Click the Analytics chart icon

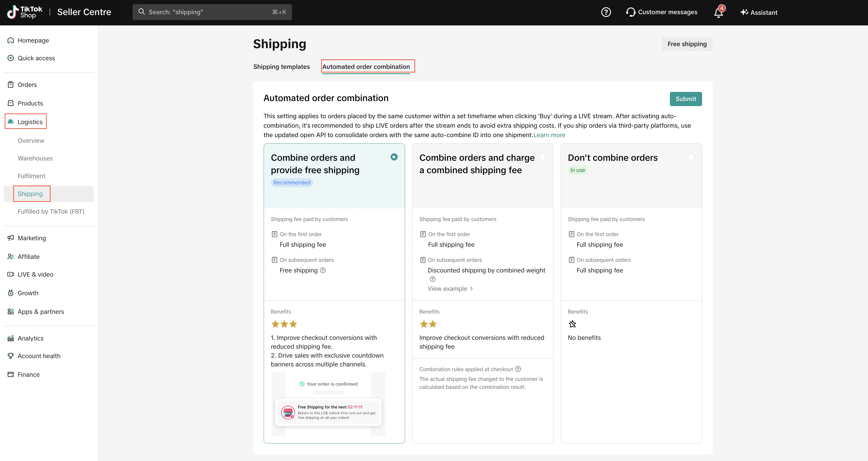(11, 338)
